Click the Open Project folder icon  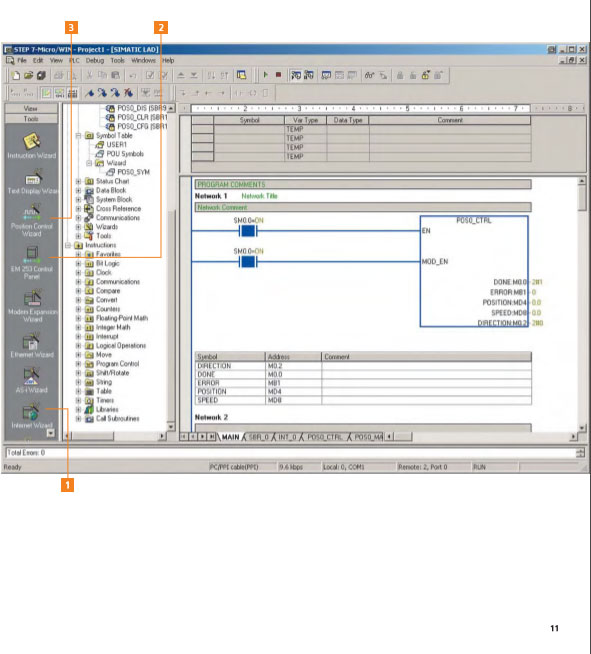click(x=28, y=75)
